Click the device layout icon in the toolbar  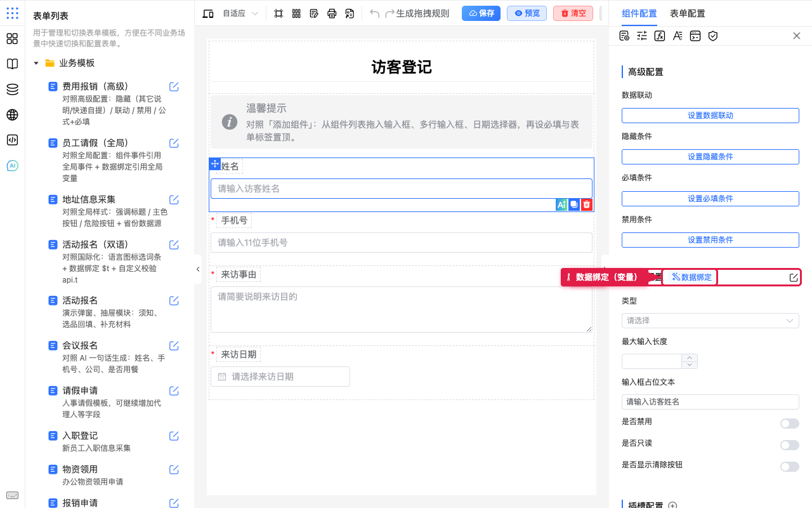208,13
